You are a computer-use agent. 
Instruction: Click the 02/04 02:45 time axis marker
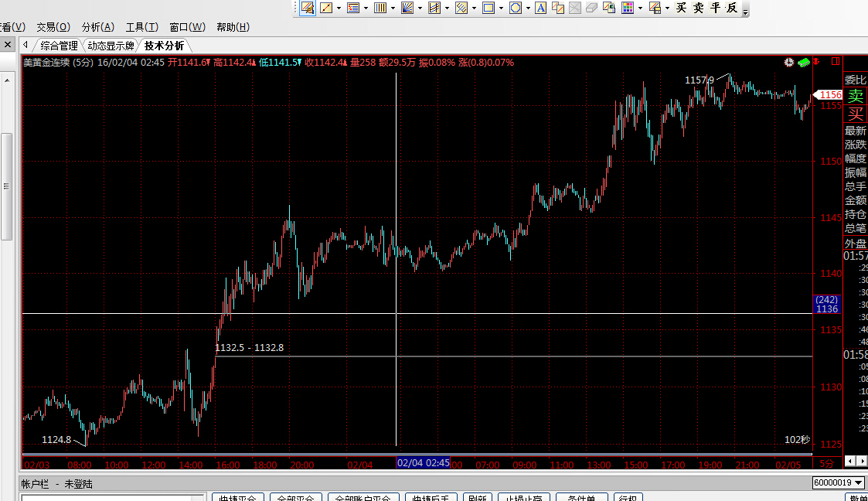(423, 463)
